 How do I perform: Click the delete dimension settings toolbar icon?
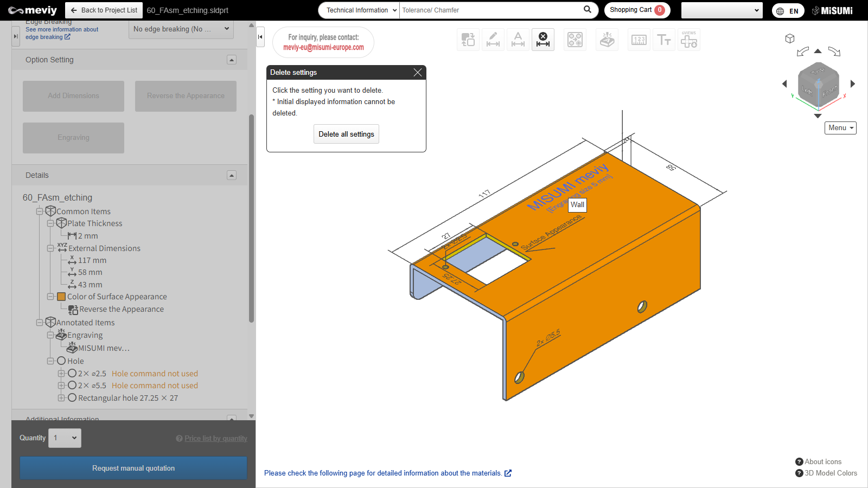[x=543, y=40]
